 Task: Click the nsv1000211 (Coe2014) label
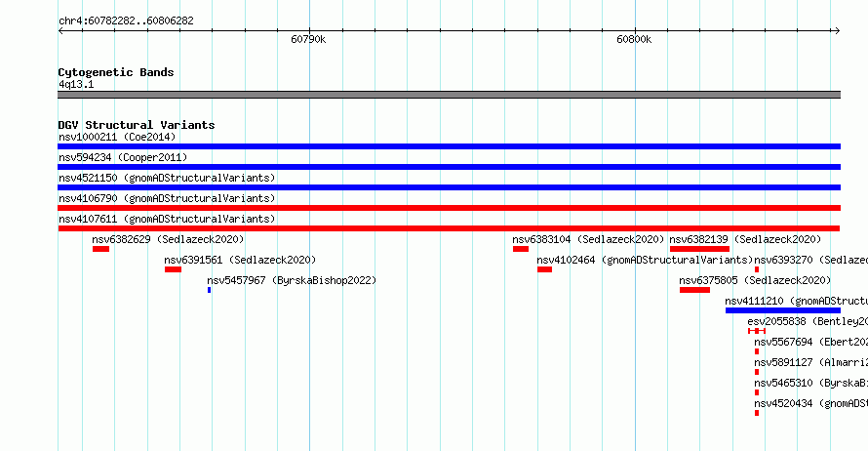coord(117,137)
